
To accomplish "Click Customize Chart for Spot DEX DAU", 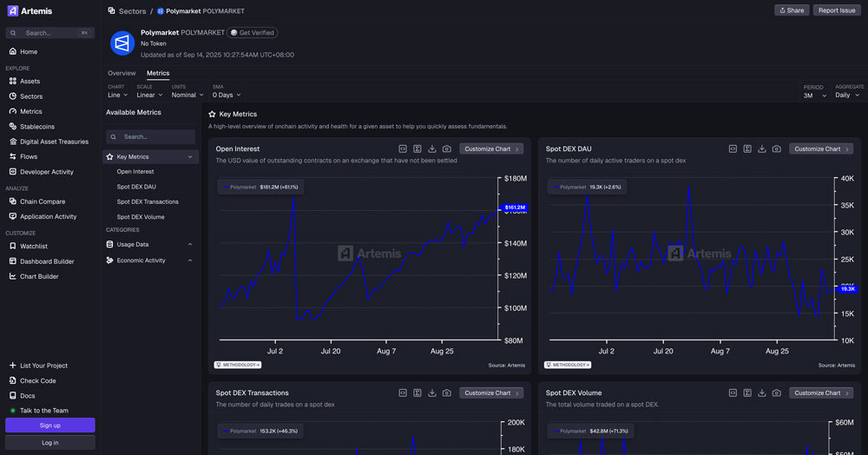I will click(821, 149).
